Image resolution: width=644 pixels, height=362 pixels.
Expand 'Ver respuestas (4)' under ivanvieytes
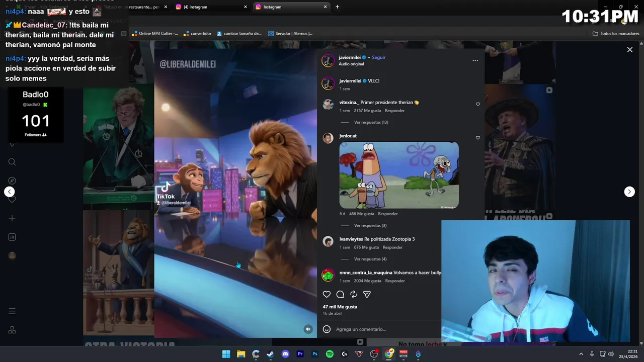(370, 259)
